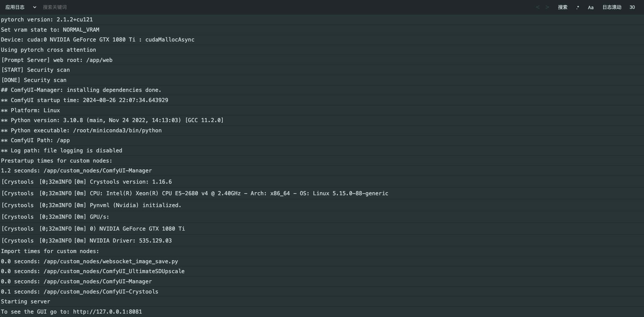Screen dimensions: 644x317
Task: Click the NVIDIA Driver 535.129.03 log line
Action: tap(87, 240)
